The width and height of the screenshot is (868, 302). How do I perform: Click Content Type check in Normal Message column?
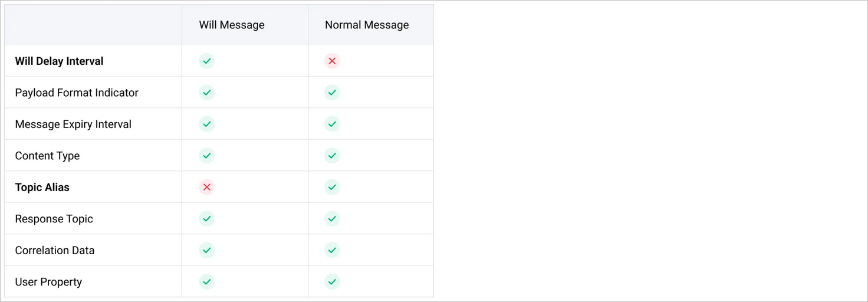(332, 156)
